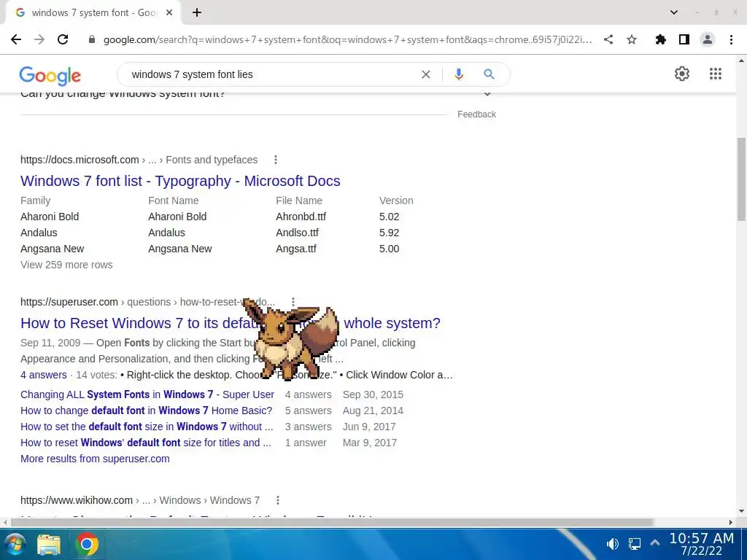
Task: Open the taskbar clock showing 10:57 AM
Action: click(x=701, y=544)
